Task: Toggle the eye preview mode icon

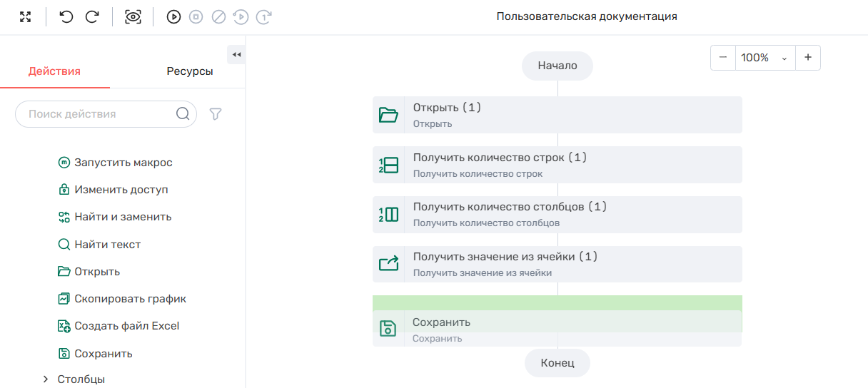Action: 133,17
